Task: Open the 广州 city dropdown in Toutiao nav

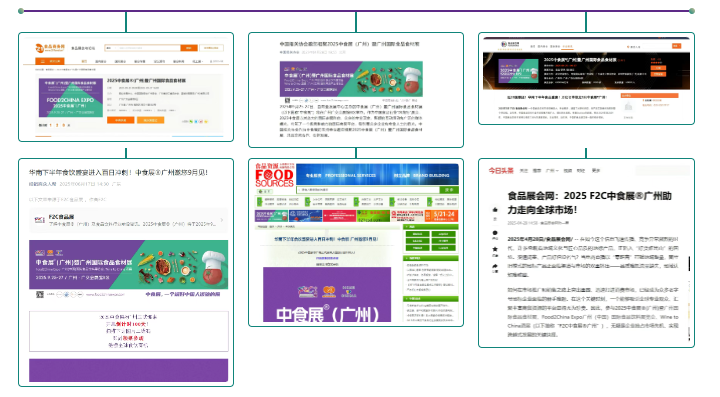Action: tap(552, 171)
